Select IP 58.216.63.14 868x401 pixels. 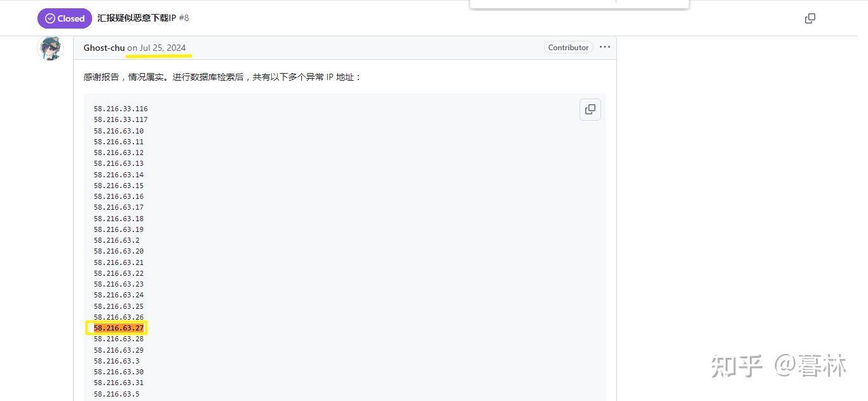point(119,175)
